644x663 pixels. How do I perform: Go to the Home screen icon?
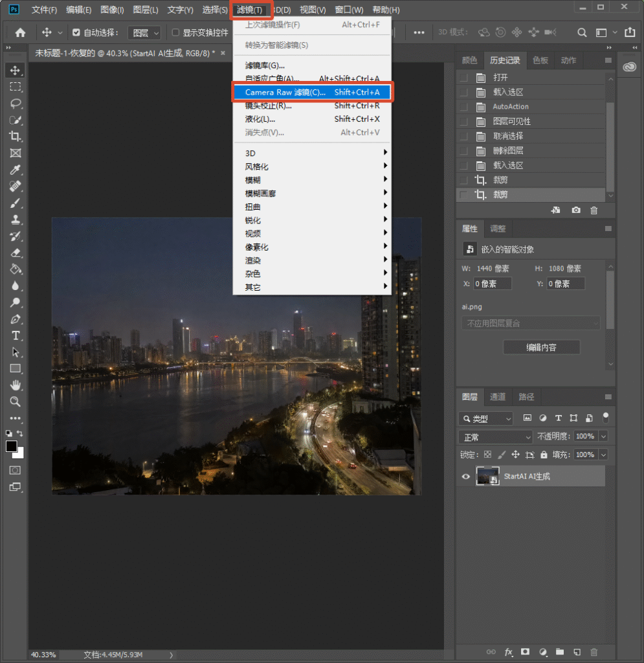(x=20, y=32)
